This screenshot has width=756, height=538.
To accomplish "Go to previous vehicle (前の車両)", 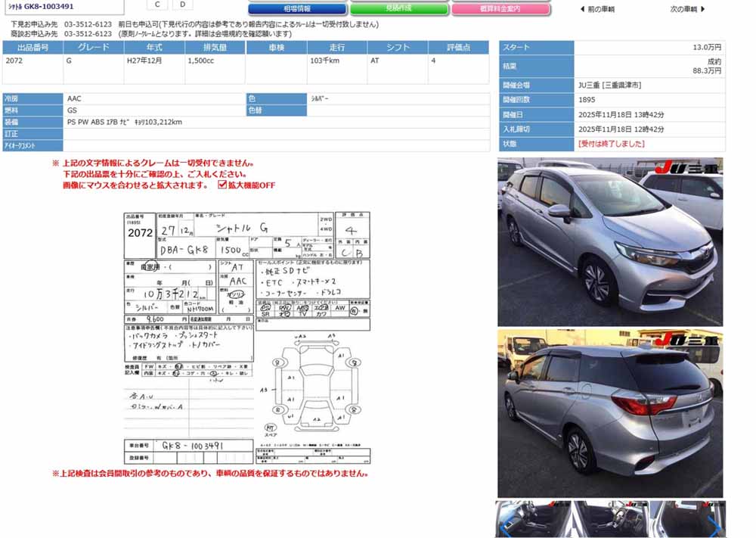I will (596, 9).
